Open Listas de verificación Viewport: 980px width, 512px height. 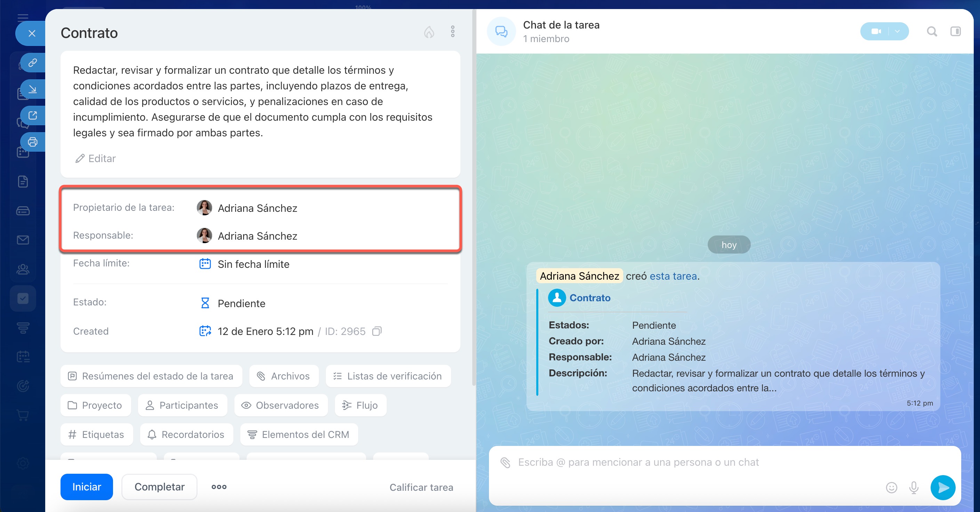tap(388, 376)
